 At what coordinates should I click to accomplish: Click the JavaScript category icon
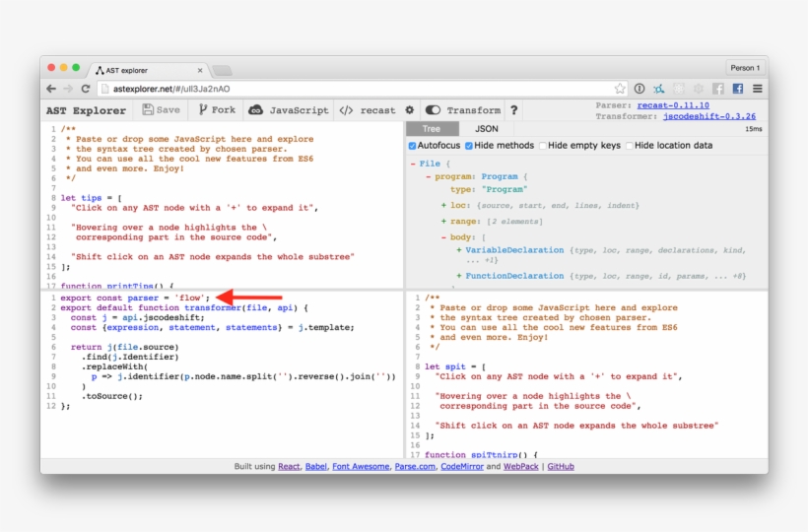255,109
